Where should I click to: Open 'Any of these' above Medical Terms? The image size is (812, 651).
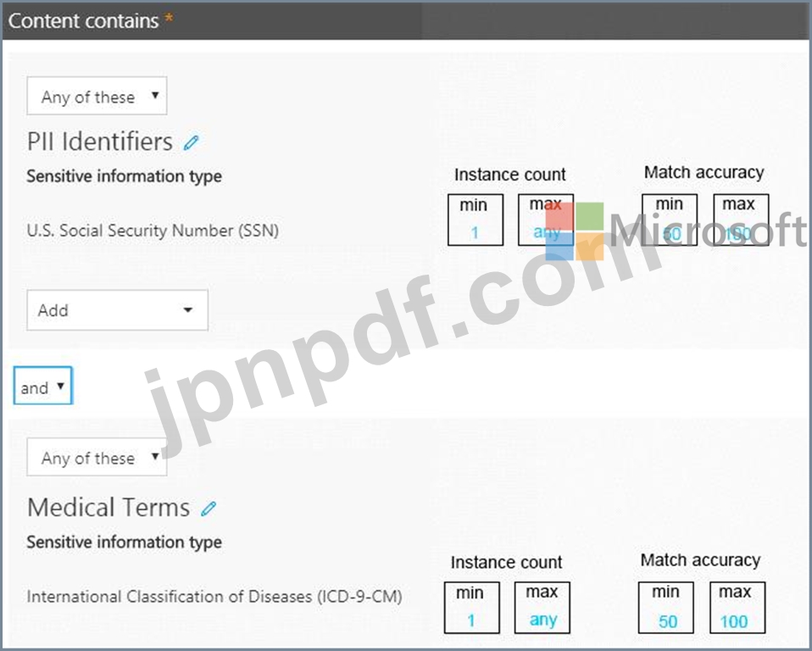pos(97,457)
